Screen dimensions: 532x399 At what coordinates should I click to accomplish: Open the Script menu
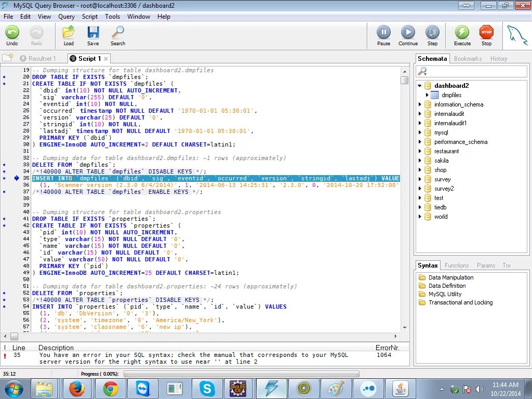89,17
